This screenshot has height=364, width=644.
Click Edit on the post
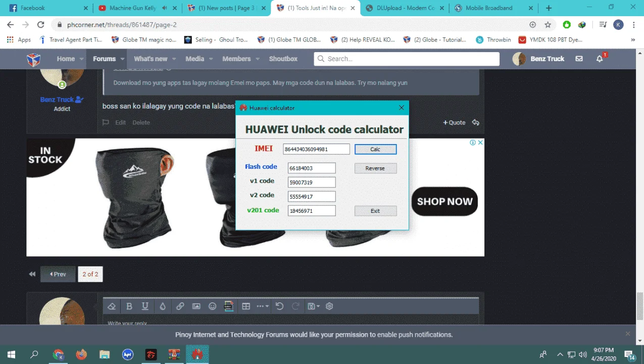click(120, 122)
